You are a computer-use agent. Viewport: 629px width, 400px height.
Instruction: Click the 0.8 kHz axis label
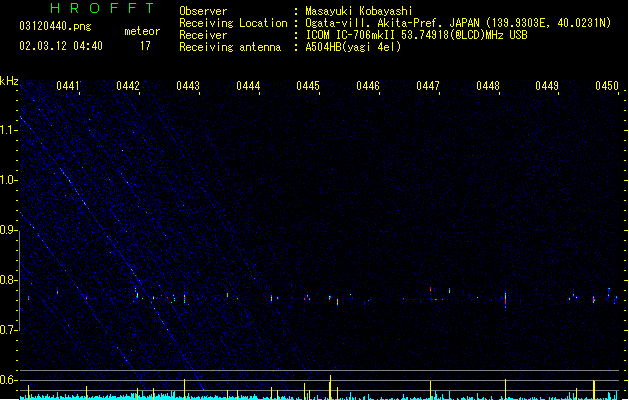click(9, 280)
